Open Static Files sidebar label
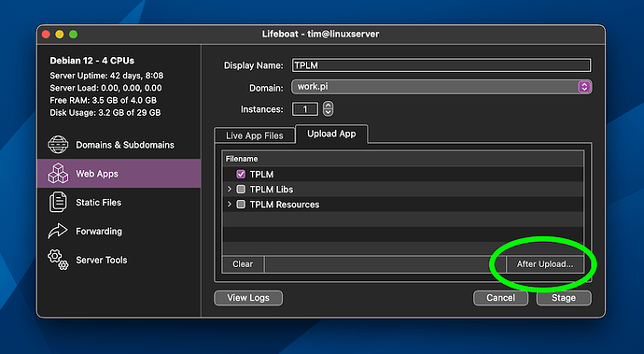This screenshot has height=354, width=644. point(99,203)
